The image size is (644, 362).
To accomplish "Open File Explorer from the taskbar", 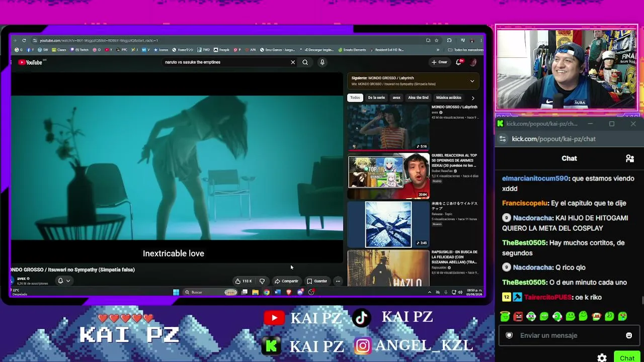I will pyautogui.click(x=255, y=292).
